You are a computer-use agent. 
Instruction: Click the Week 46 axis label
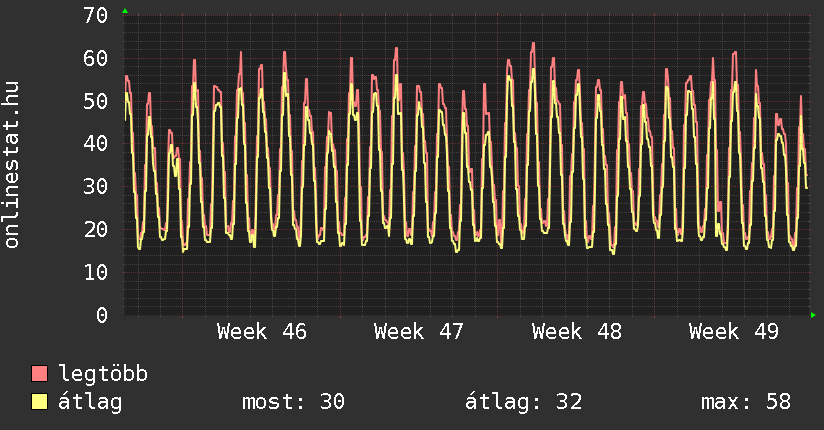click(262, 332)
